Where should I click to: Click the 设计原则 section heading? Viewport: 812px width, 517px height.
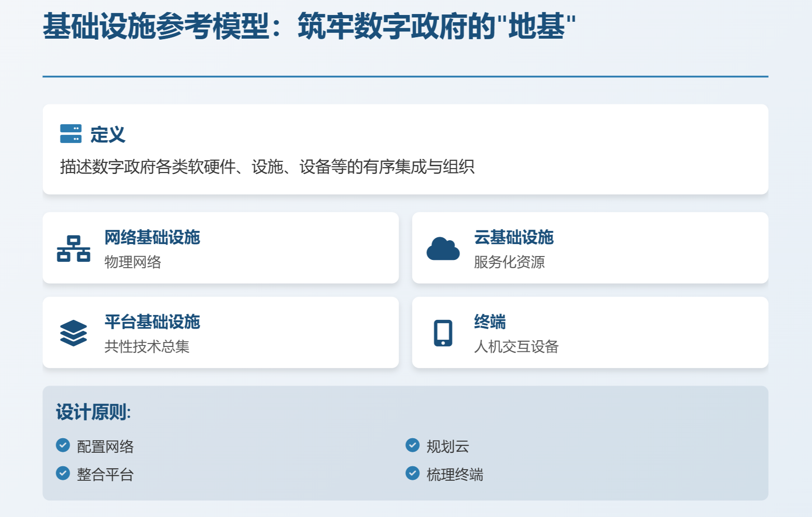(93, 412)
